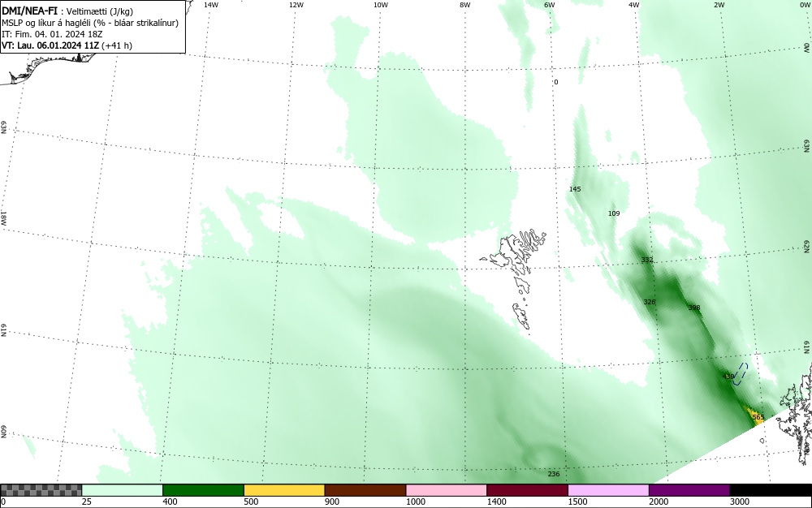This screenshot has height=508, width=812.
Task: Click the 1000 legend scale number
Action: coord(415,502)
